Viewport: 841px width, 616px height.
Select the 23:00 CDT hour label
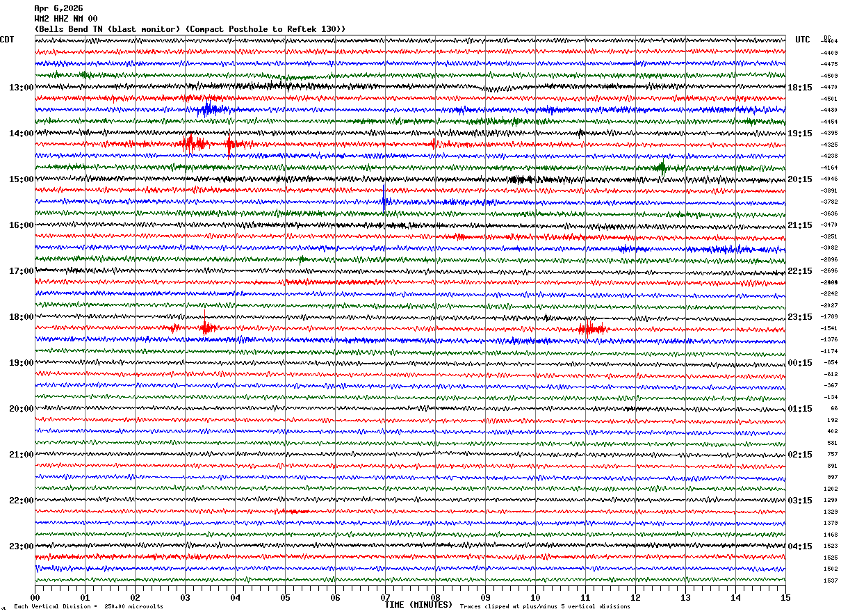(22, 546)
